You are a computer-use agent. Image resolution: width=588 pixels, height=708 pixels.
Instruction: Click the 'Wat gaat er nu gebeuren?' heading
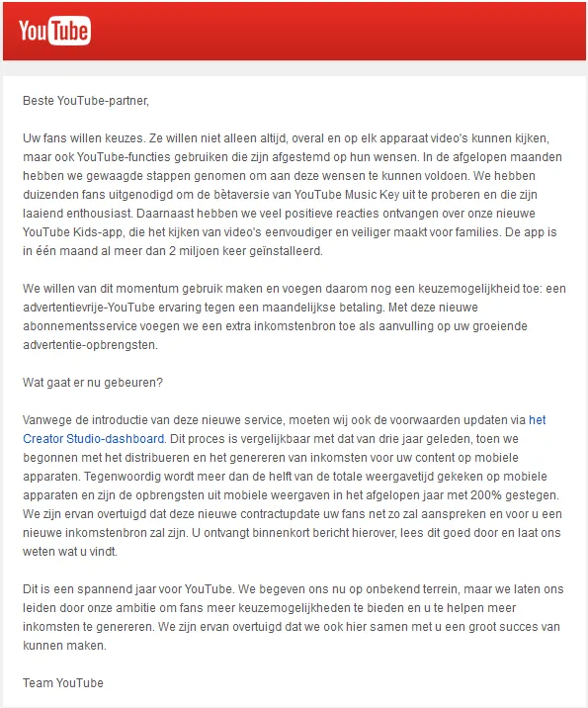tap(93, 383)
